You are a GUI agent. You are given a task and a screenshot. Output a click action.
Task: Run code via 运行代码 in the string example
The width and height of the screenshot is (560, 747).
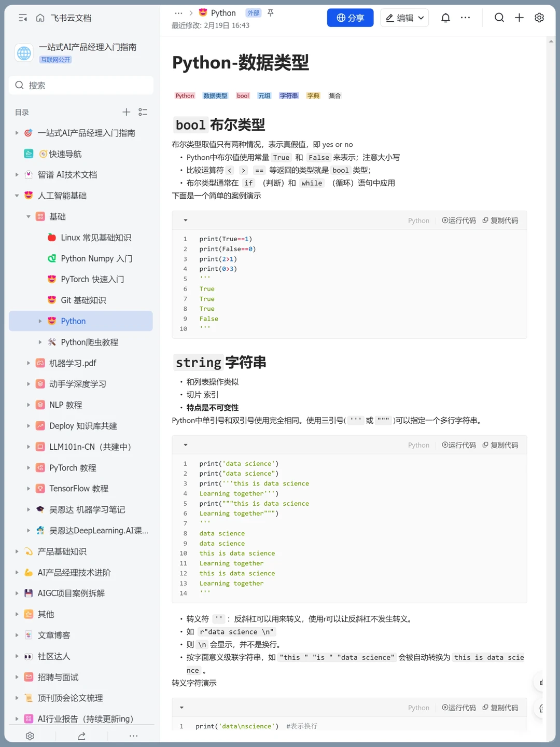[458, 445]
